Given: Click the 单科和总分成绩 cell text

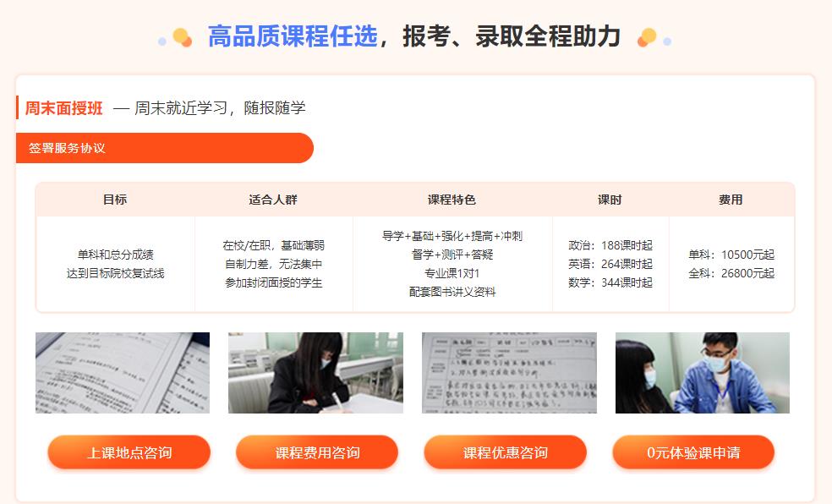Looking at the screenshot, I should pos(115,255).
